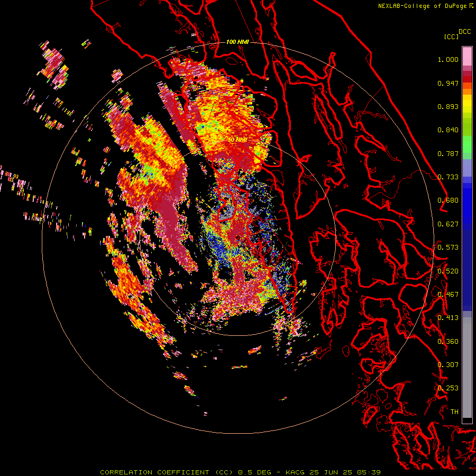Click the 50 NMI range ring label

237,140
